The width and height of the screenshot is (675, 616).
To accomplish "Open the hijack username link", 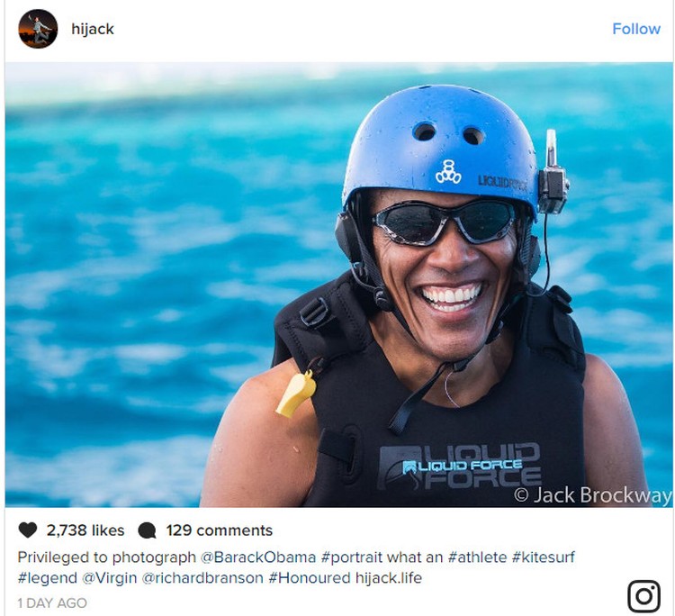I will (93, 30).
